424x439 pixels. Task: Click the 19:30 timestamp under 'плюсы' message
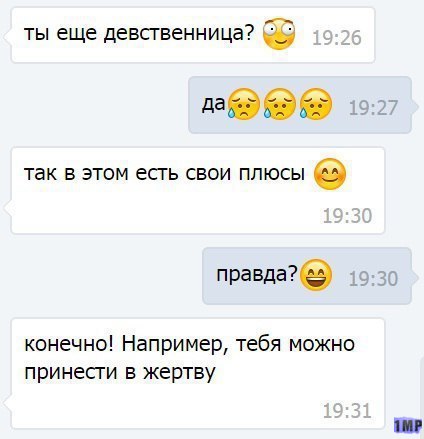pyautogui.click(x=347, y=216)
